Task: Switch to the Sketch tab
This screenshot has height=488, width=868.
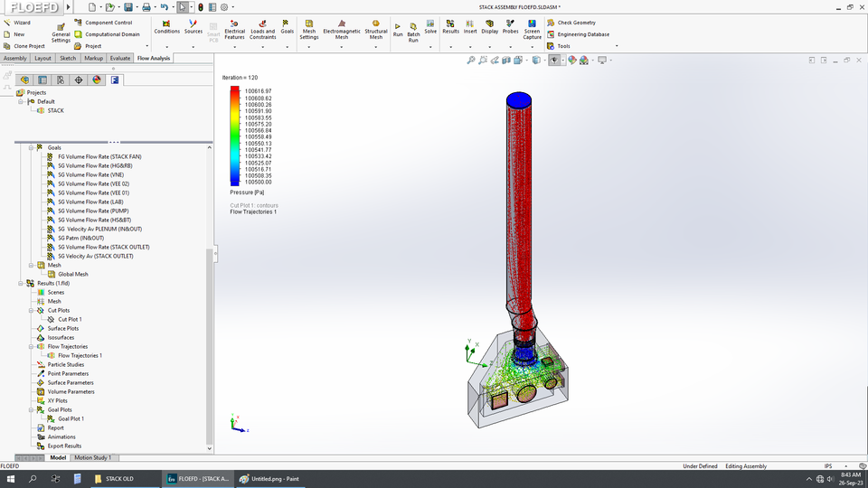Action: (x=68, y=58)
